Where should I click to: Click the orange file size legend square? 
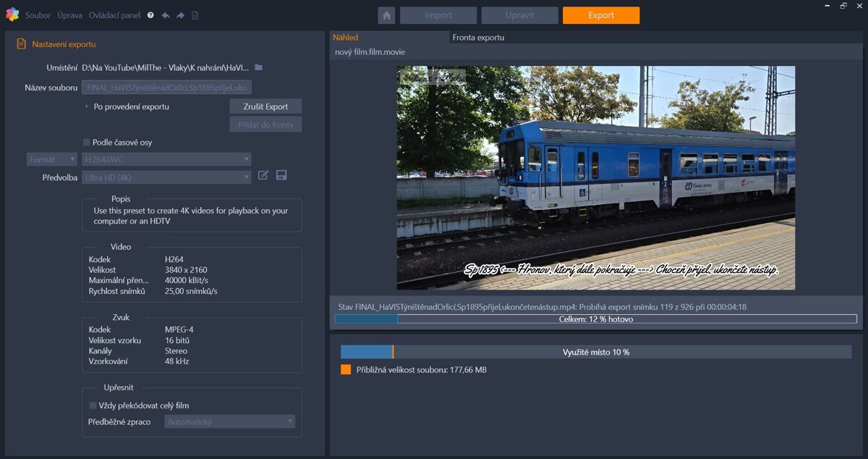pyautogui.click(x=346, y=369)
